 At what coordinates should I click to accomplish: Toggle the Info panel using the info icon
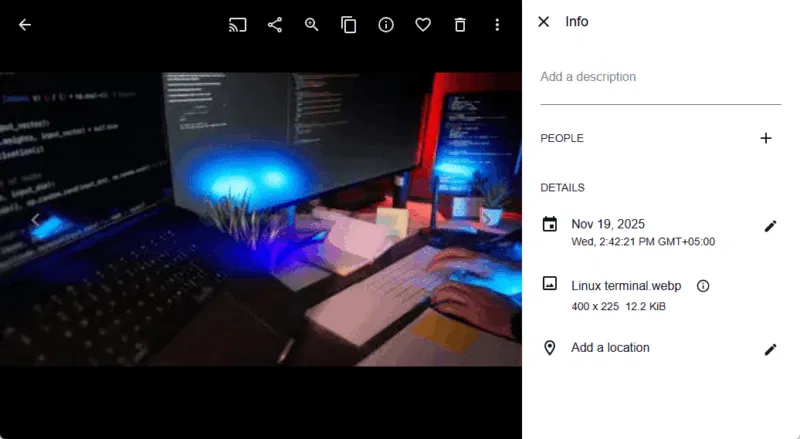point(386,25)
